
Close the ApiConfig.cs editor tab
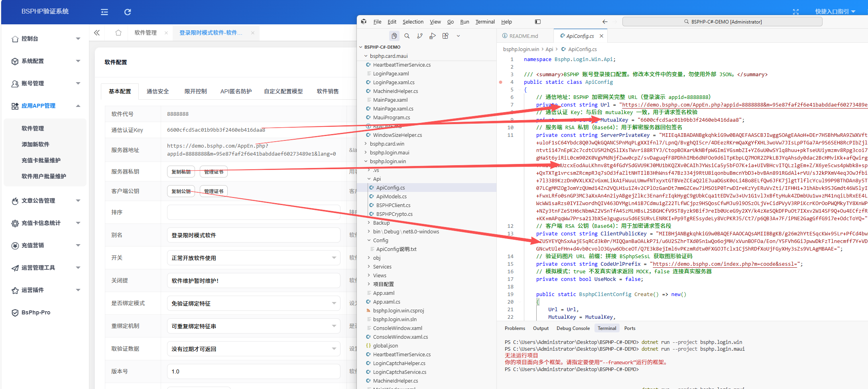(x=601, y=36)
